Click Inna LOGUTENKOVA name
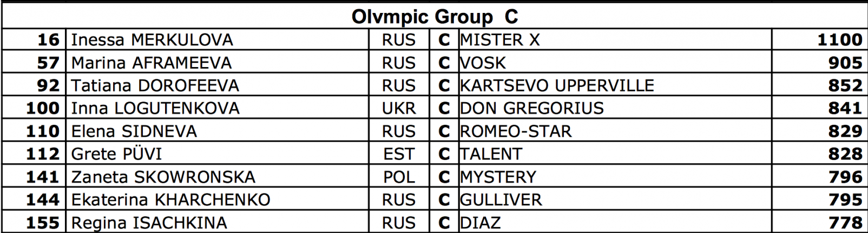Image resolution: width=868 pixels, height=233 pixels. (x=155, y=109)
